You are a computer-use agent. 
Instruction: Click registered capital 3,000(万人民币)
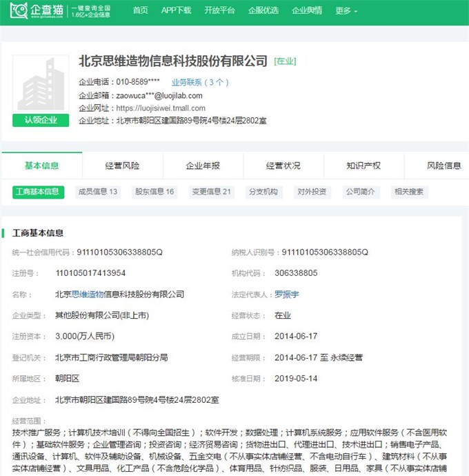(85, 337)
